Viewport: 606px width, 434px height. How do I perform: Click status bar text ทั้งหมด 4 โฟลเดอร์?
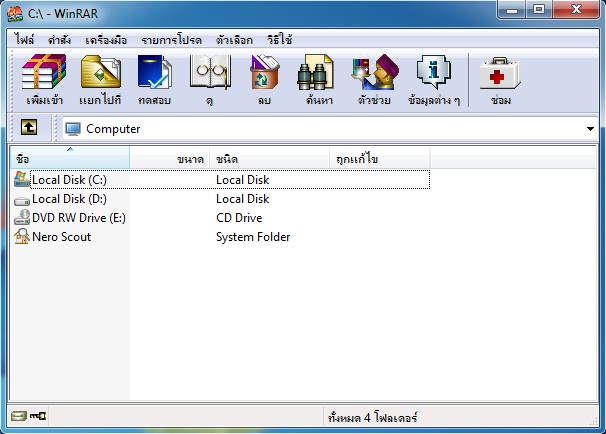pyautogui.click(x=373, y=417)
